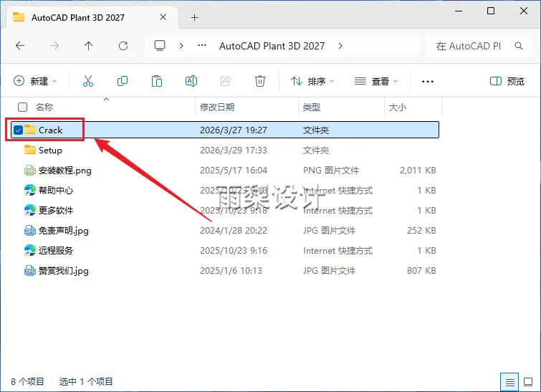This screenshot has width=541, height=392.
Task: Maximize the File Explorer window
Action: pos(491,11)
